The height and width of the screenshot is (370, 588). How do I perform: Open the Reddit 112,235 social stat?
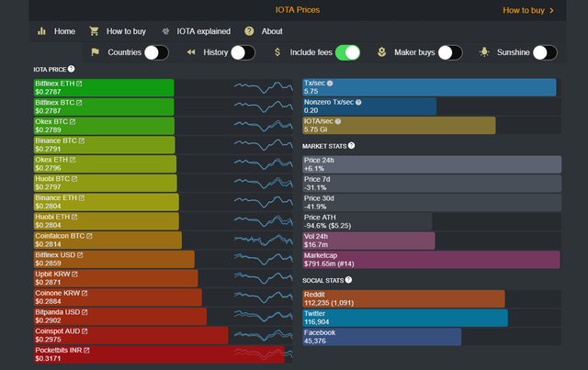403,298
